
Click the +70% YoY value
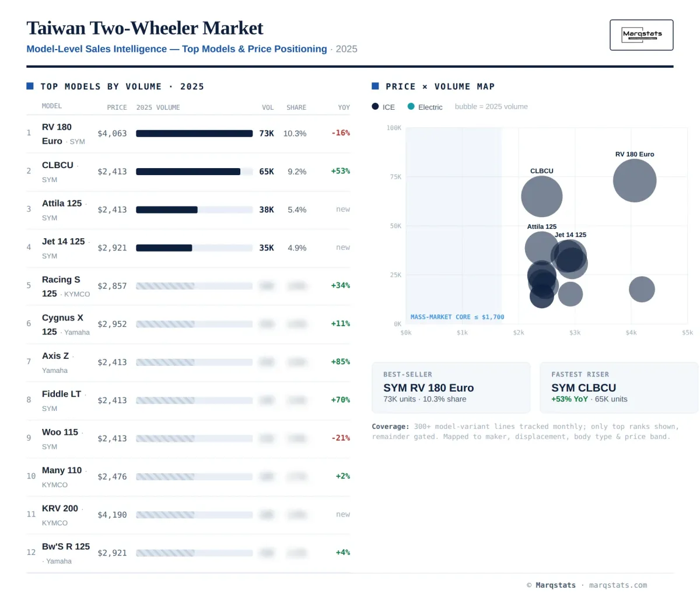[341, 400]
